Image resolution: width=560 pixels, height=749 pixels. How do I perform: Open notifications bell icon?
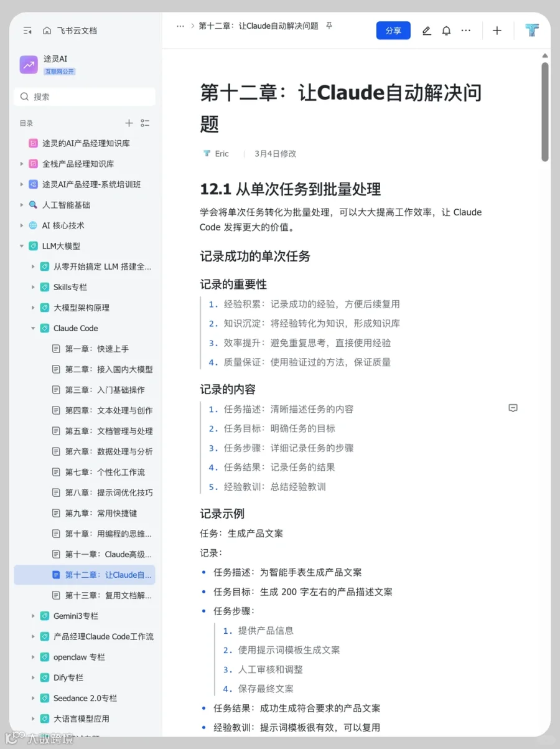coord(446,31)
